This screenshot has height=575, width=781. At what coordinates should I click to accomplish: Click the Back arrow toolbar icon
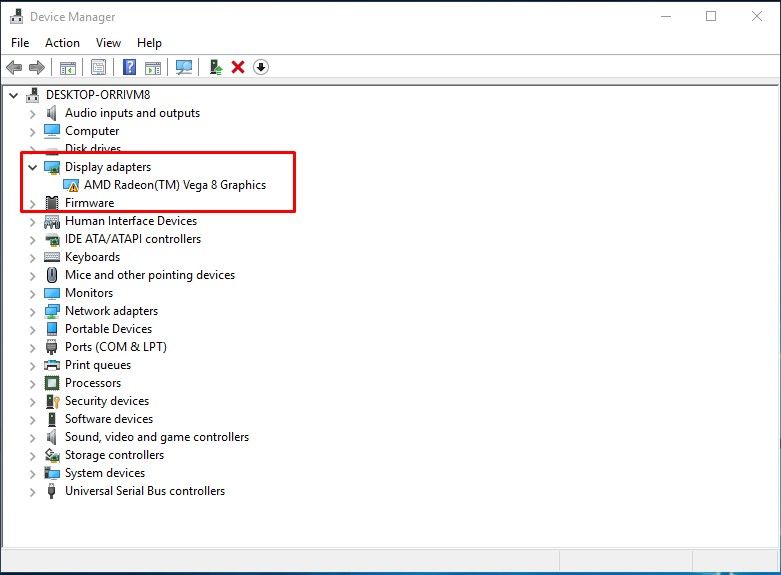tap(14, 67)
